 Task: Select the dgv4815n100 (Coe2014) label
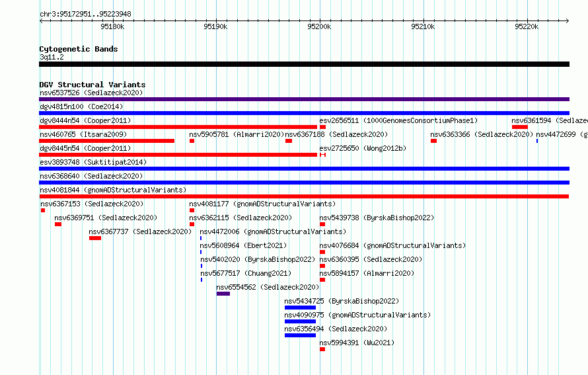click(81, 106)
